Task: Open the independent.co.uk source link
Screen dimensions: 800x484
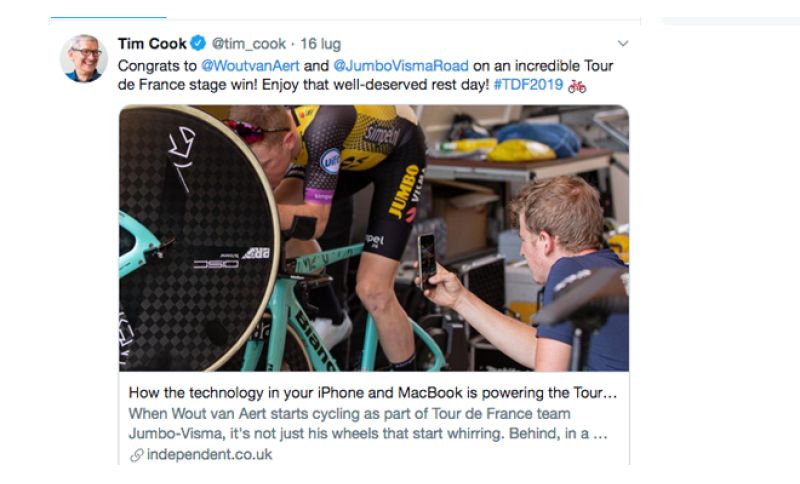Action: point(208,455)
